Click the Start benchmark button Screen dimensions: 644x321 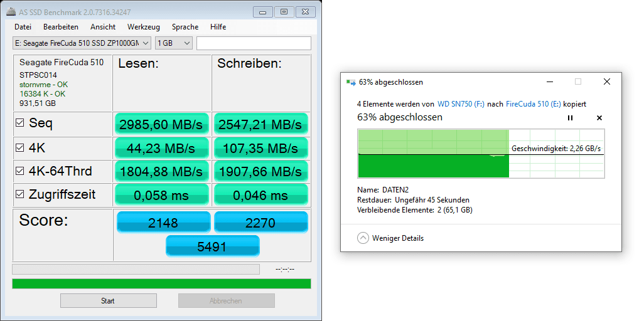(109, 301)
